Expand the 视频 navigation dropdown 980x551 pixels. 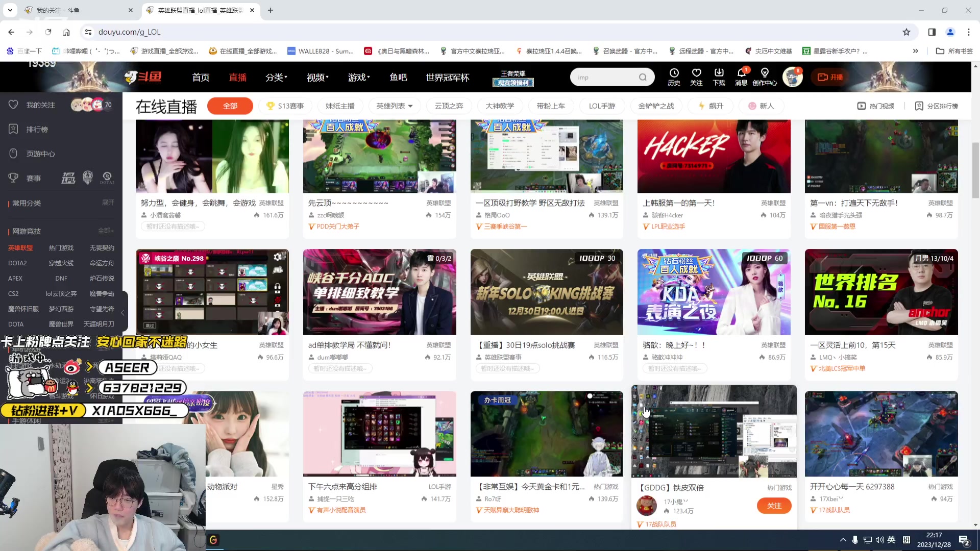click(x=317, y=77)
